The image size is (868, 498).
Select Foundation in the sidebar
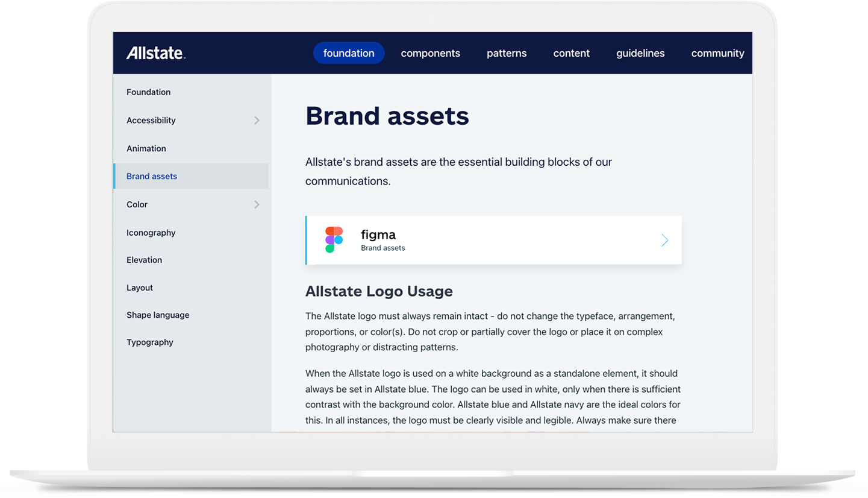click(x=148, y=92)
